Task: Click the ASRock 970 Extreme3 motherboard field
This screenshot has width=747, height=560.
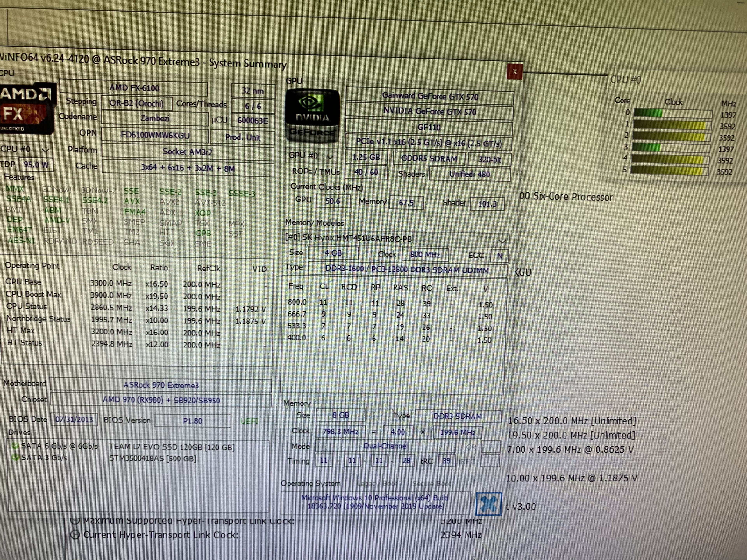Action: (x=161, y=385)
